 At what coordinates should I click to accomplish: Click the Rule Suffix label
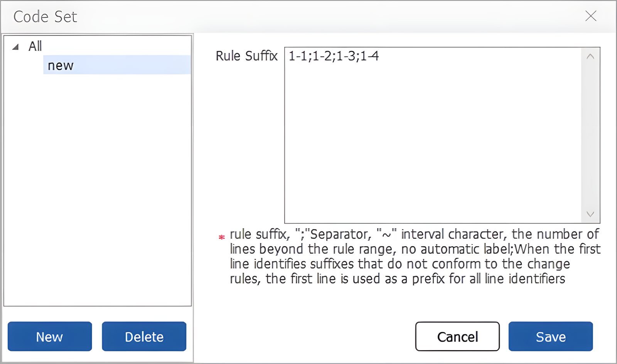(x=246, y=56)
